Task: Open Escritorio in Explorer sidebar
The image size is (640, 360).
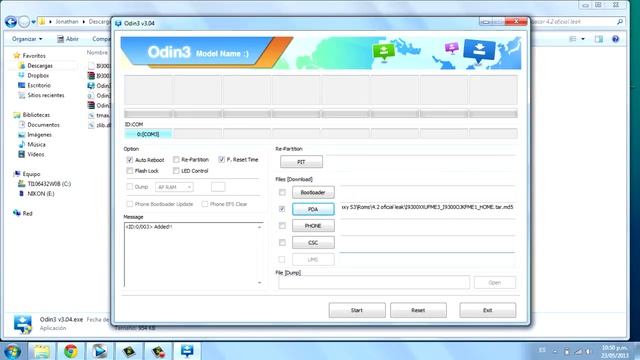Action: (39, 85)
